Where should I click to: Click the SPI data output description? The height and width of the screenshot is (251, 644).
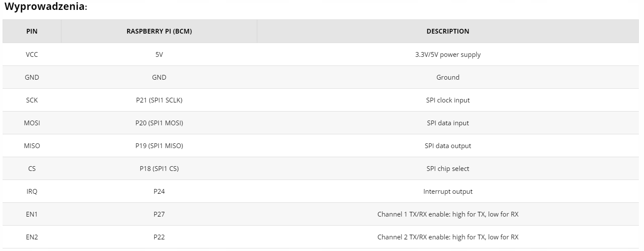point(448,146)
